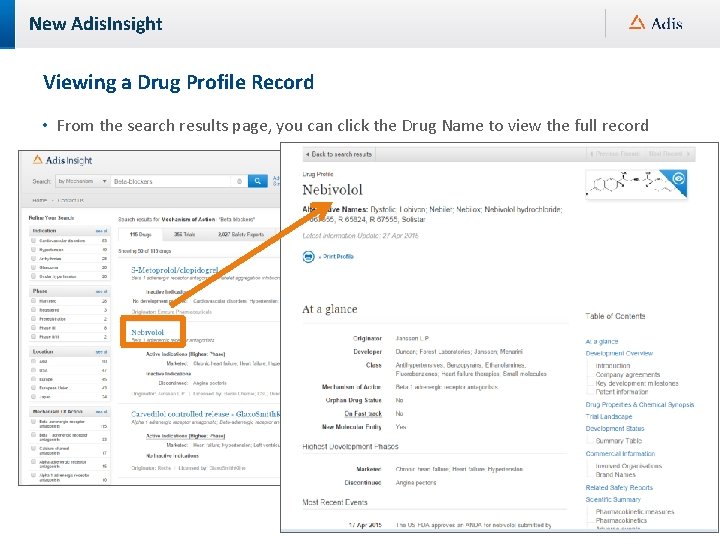Click the Home breadcrumb link

[x=40, y=201]
